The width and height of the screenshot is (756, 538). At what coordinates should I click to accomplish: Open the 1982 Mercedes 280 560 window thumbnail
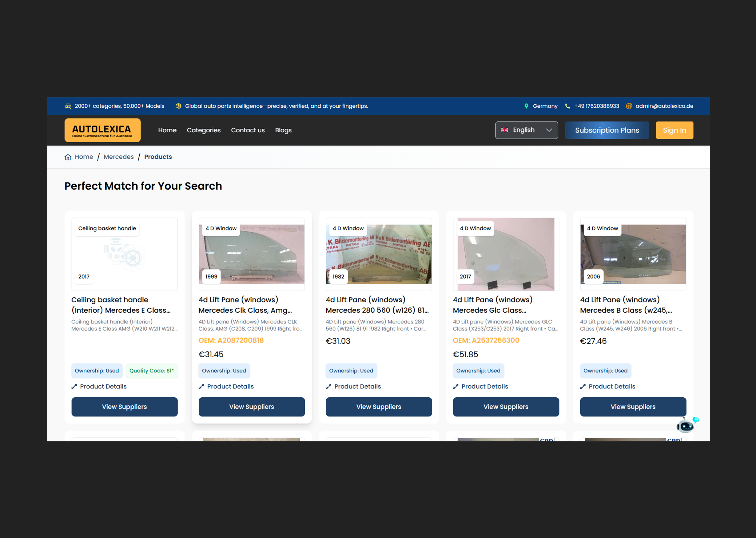379,254
